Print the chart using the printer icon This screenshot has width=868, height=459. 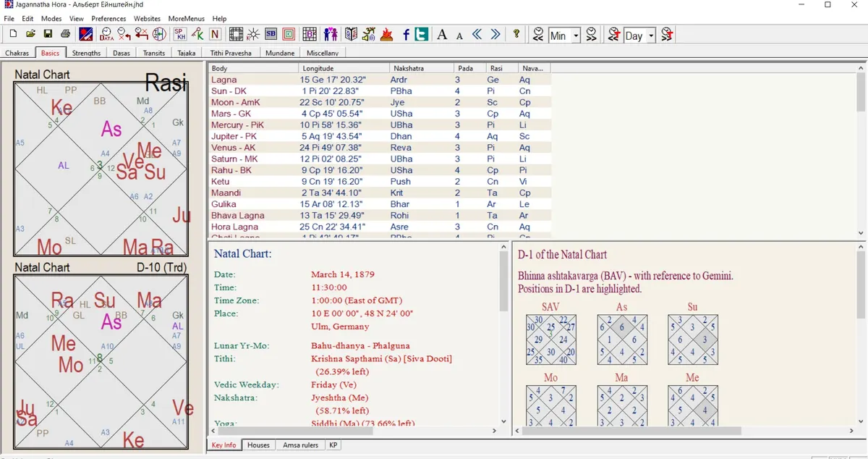click(65, 34)
